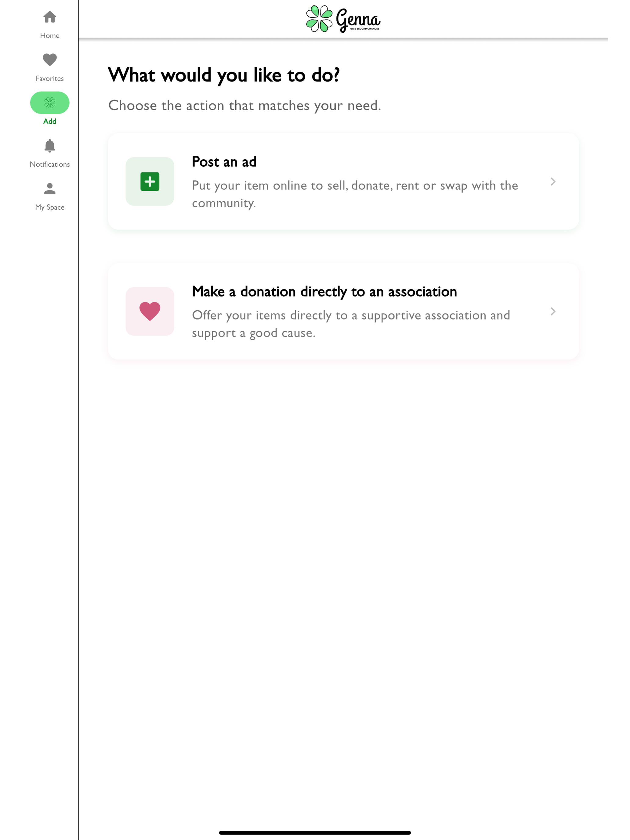Expand the Post an ad chevron arrow
The image size is (630, 840).
(553, 182)
